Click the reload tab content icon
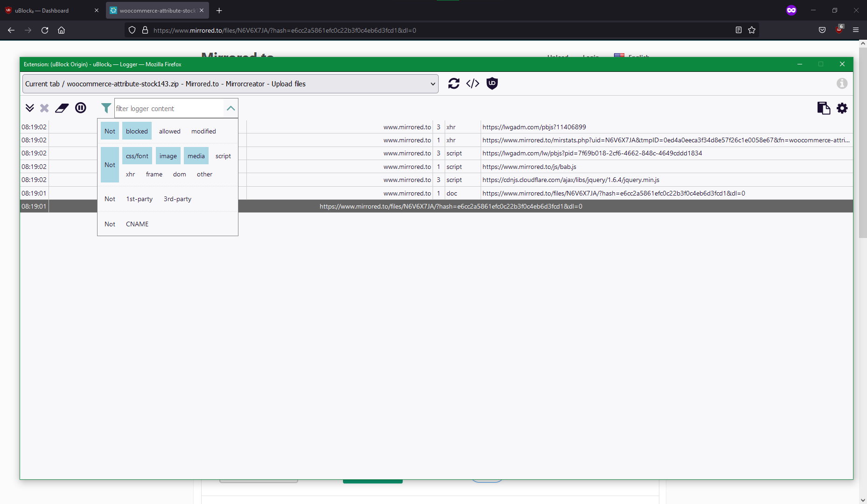Image resolution: width=867 pixels, height=504 pixels. [454, 84]
